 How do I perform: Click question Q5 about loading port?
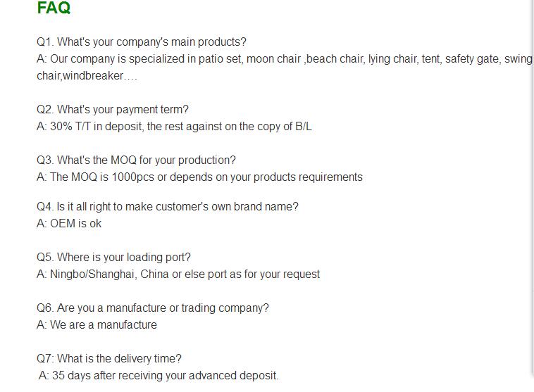click(113, 258)
